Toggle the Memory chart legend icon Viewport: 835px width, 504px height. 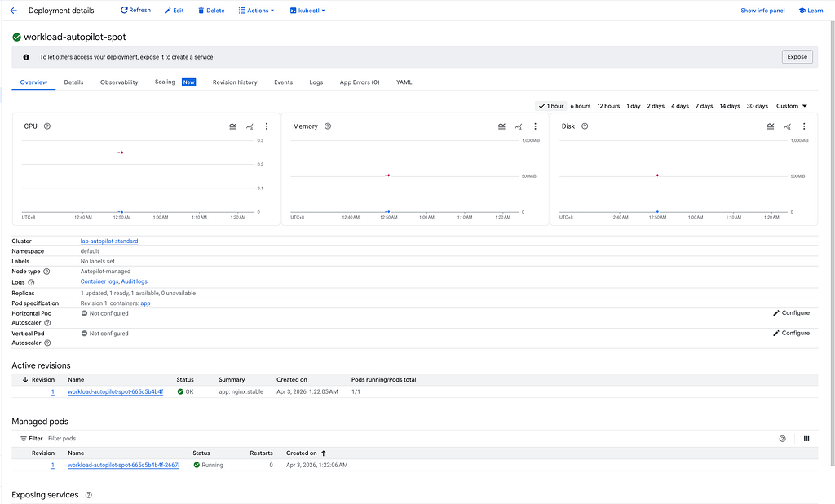click(x=501, y=126)
